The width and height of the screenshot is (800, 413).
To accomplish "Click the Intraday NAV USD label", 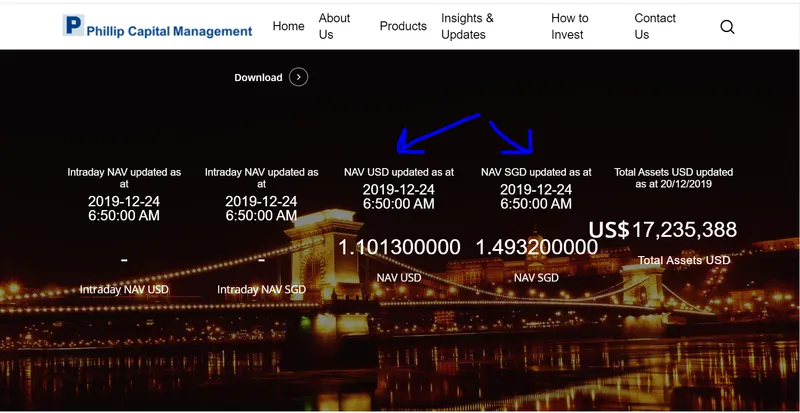I will [124, 290].
